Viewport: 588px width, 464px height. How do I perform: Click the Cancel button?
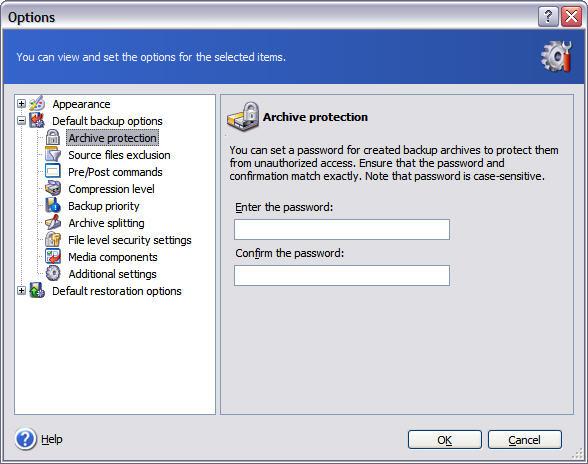tap(525, 440)
